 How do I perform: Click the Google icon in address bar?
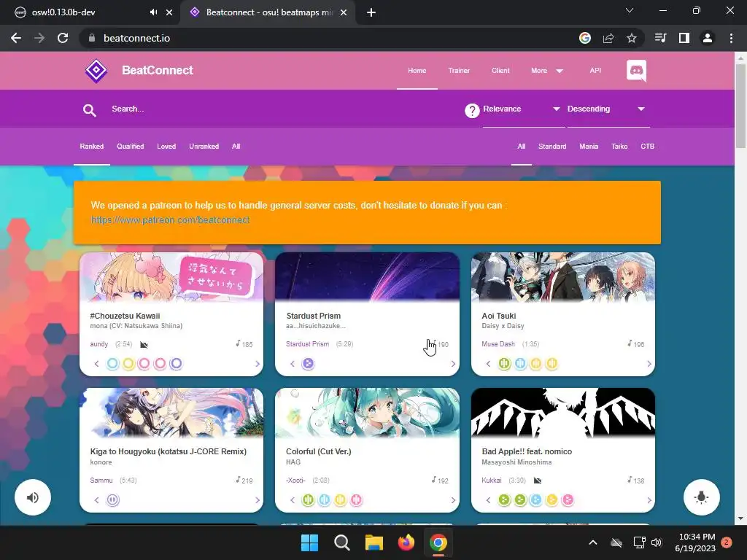click(585, 38)
